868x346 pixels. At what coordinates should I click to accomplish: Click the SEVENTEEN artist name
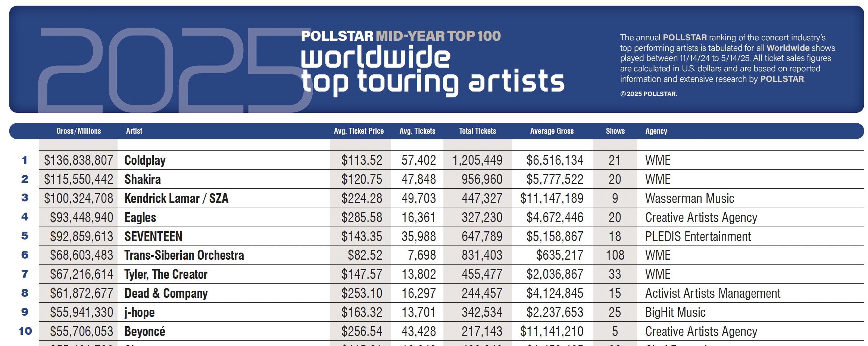tap(153, 237)
